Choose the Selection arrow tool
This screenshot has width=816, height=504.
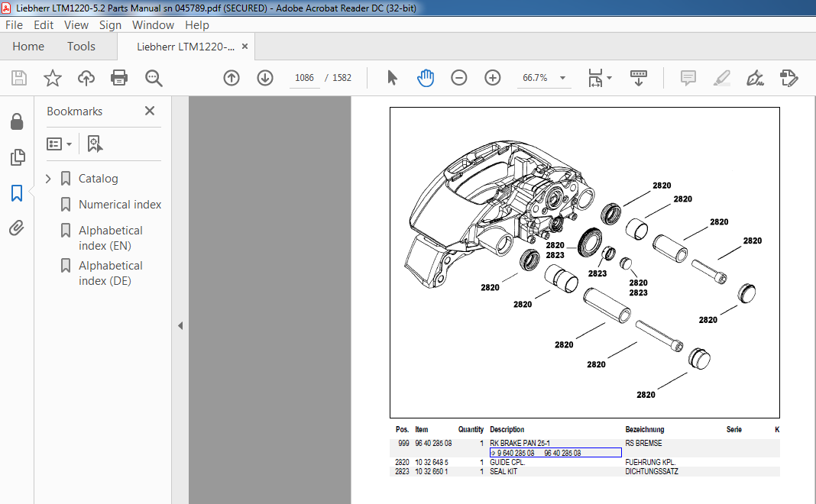[393, 78]
